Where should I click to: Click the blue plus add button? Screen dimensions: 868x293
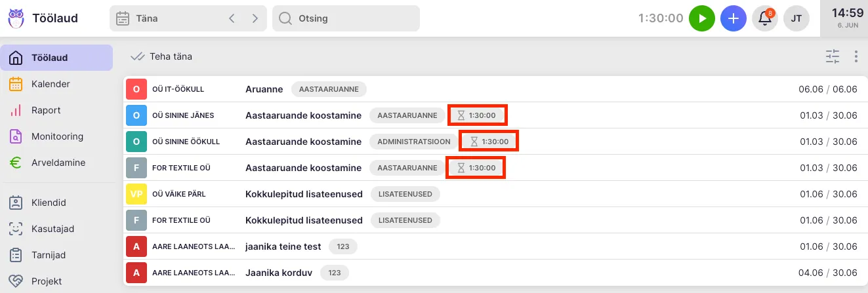734,18
